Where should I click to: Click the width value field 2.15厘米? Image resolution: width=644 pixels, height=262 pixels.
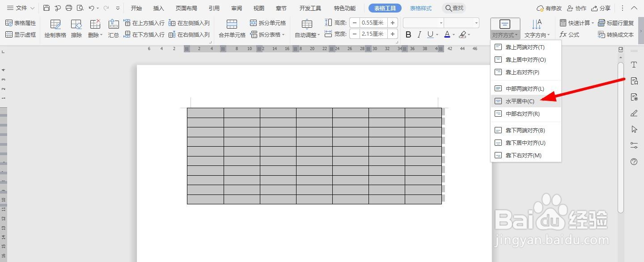(x=373, y=34)
